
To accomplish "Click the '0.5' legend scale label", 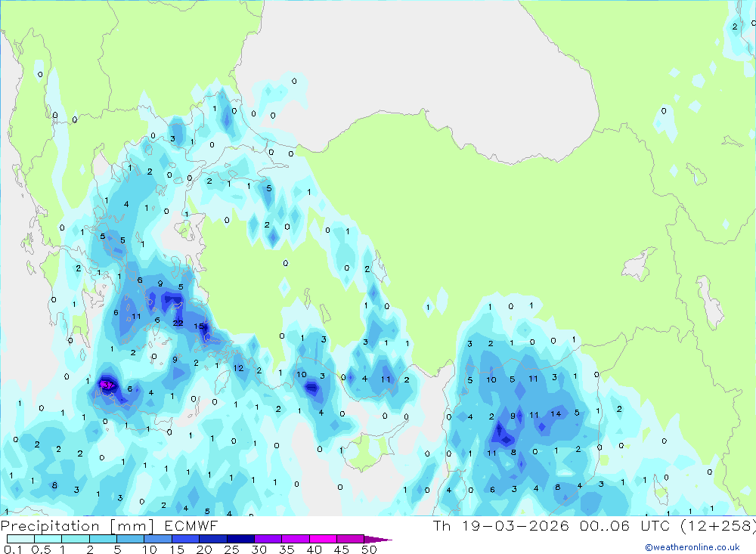I will (x=41, y=549).
